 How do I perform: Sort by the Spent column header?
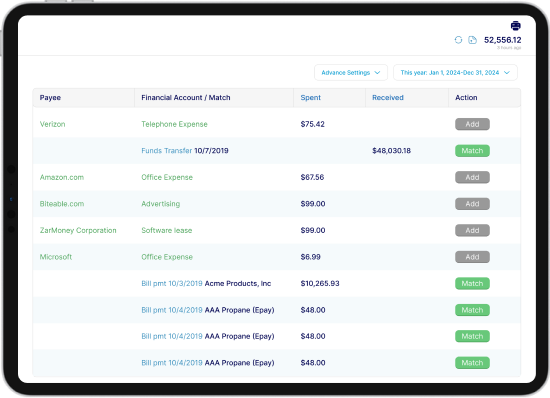(x=310, y=97)
